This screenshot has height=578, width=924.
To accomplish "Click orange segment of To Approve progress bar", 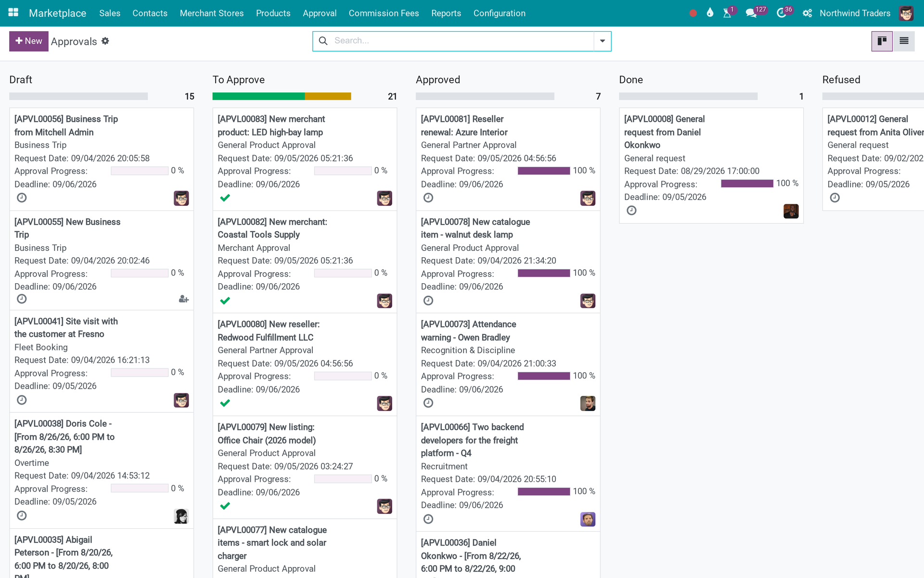I will coord(328,96).
